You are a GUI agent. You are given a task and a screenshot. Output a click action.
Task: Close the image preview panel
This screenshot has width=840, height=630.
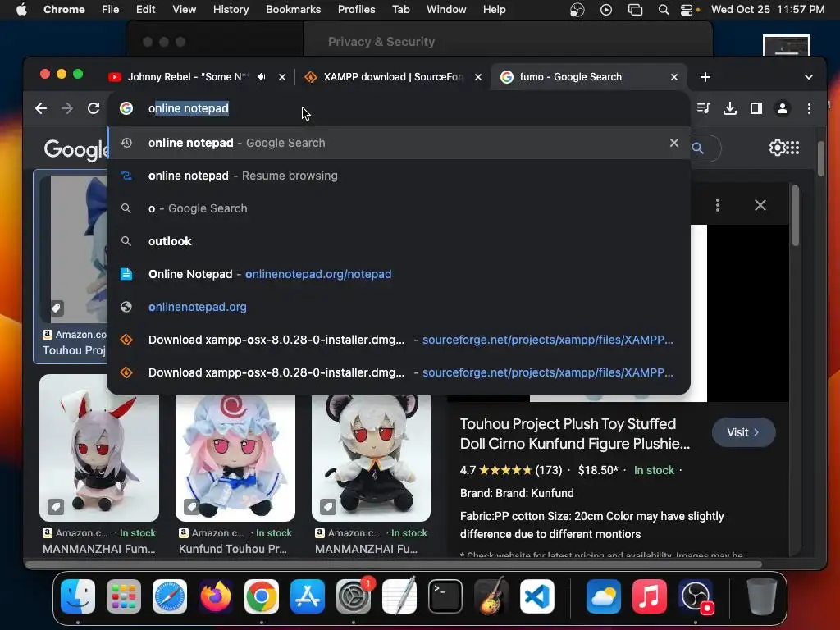pyautogui.click(x=760, y=205)
